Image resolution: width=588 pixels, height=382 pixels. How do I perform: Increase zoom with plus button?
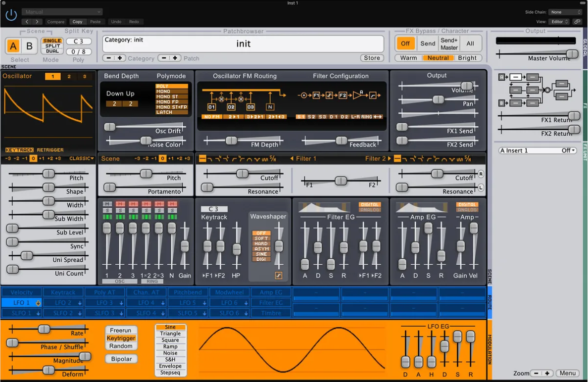point(547,374)
